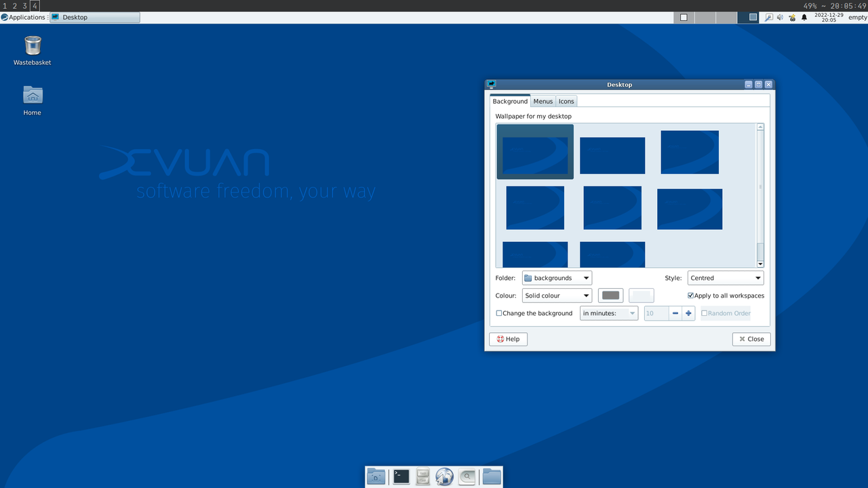The image size is (868, 488).
Task: Select the active fourth workspace in the panel pager
Action: 749,18
